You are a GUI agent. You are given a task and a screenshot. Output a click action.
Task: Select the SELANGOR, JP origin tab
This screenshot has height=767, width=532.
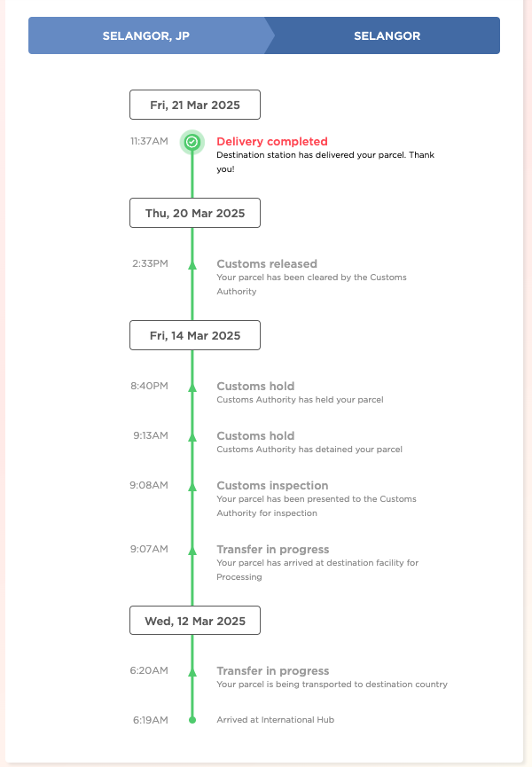point(145,36)
